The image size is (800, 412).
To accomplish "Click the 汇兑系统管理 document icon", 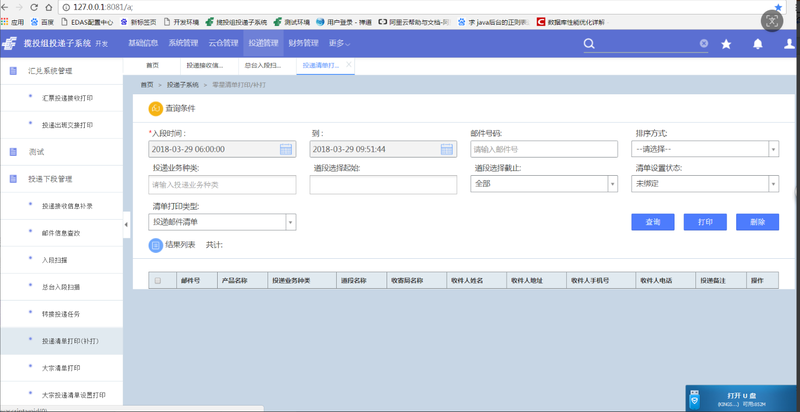I will (x=13, y=71).
